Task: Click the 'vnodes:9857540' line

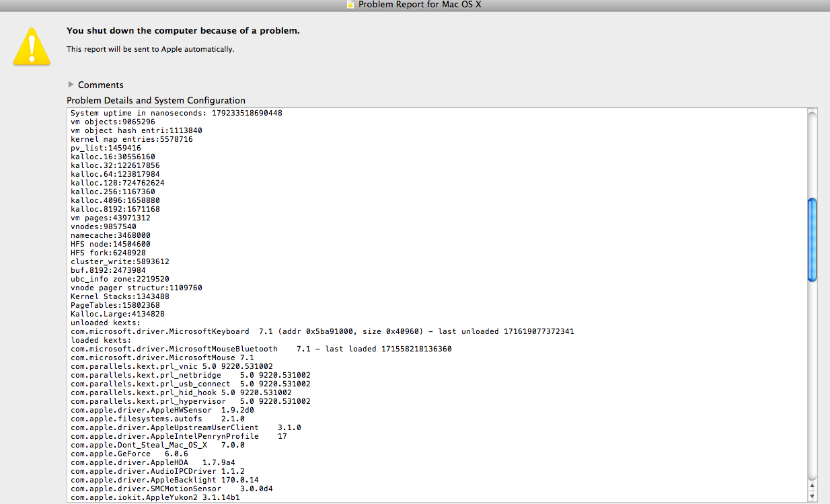Action: pyautogui.click(x=104, y=226)
